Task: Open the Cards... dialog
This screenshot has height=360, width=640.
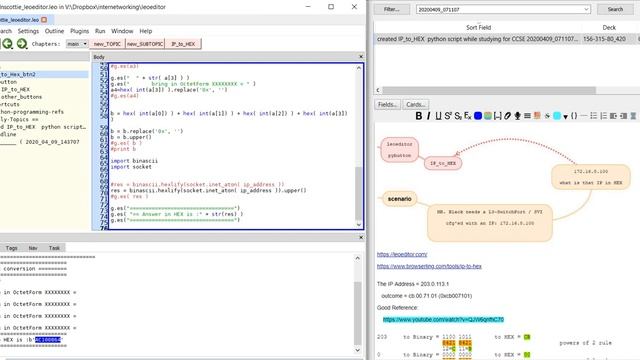Action: [x=416, y=104]
